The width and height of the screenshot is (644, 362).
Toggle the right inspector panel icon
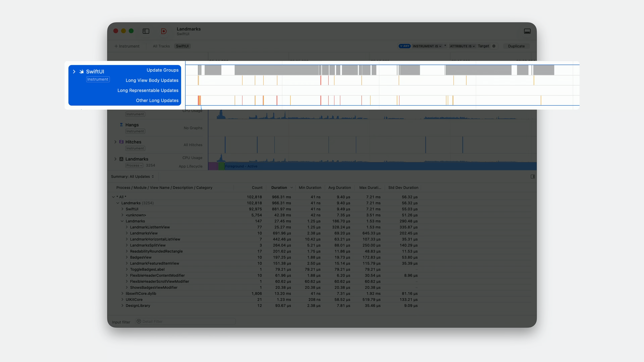532,177
